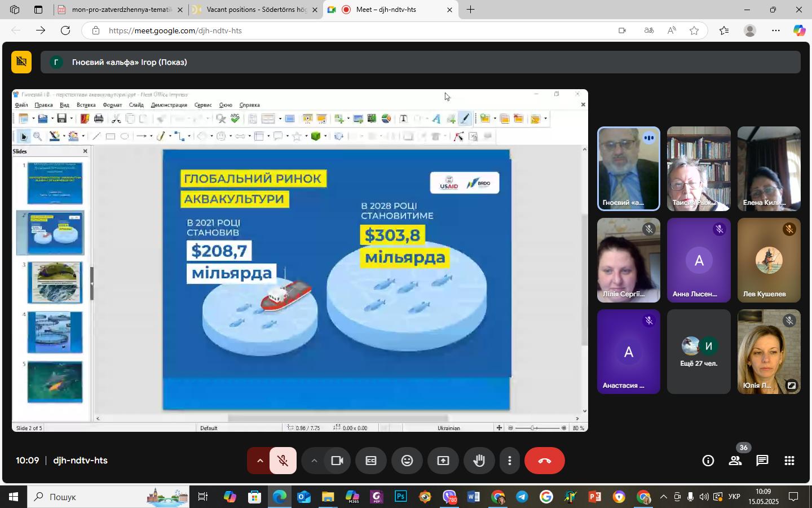Open More options three-dot menu

[509, 461]
